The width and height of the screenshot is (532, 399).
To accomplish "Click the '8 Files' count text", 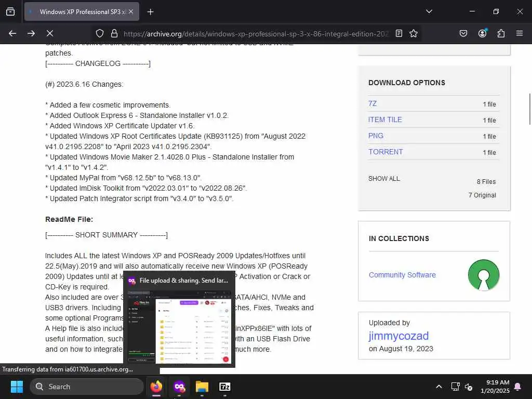I will [486, 181].
